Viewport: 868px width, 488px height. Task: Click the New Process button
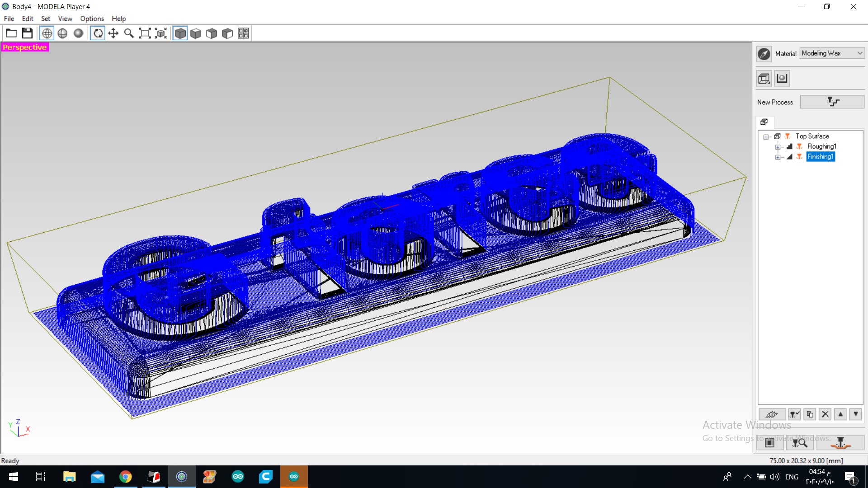(x=832, y=102)
